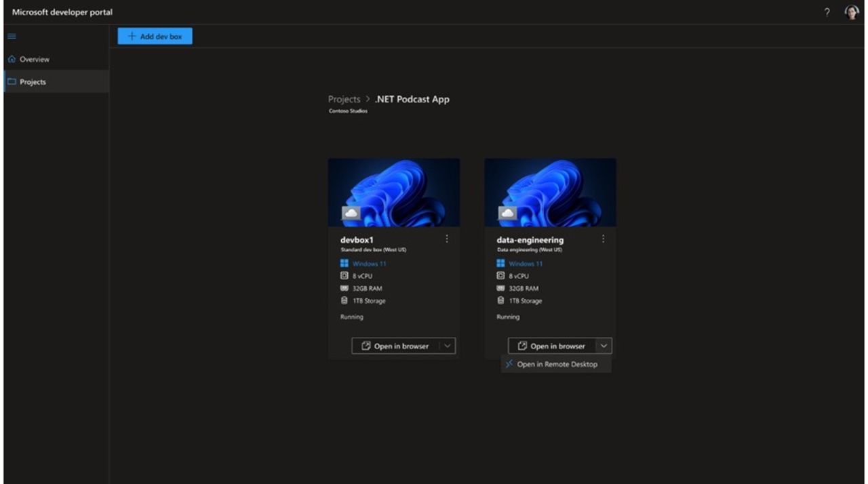Open the hamburger navigation menu
This screenshot has width=868, height=484.
pos(11,36)
